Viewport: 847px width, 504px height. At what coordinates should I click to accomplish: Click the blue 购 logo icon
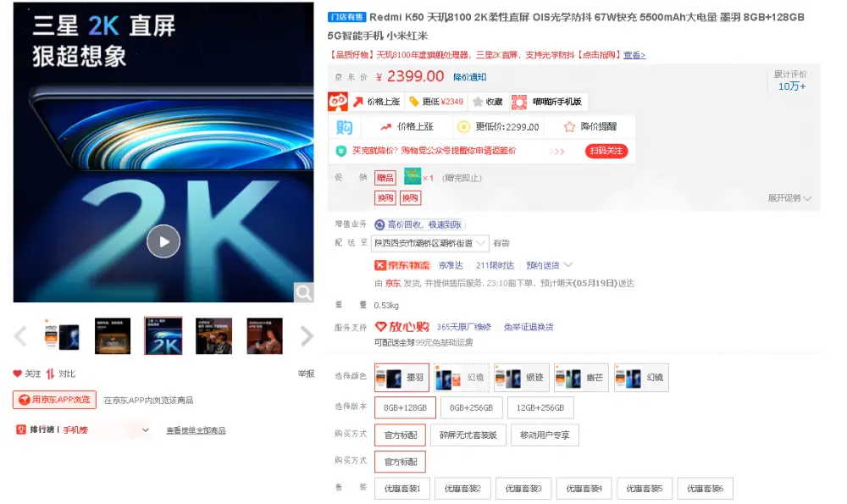344,127
